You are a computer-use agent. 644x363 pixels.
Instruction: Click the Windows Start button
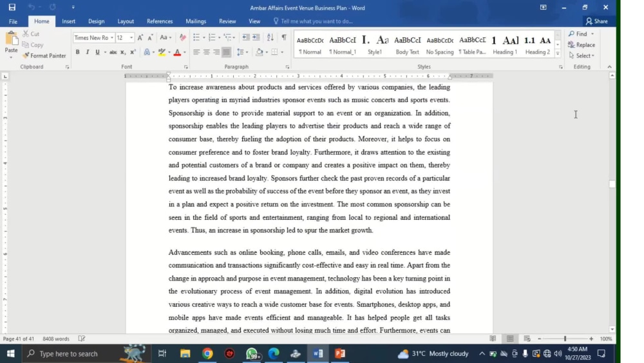coord(11,353)
